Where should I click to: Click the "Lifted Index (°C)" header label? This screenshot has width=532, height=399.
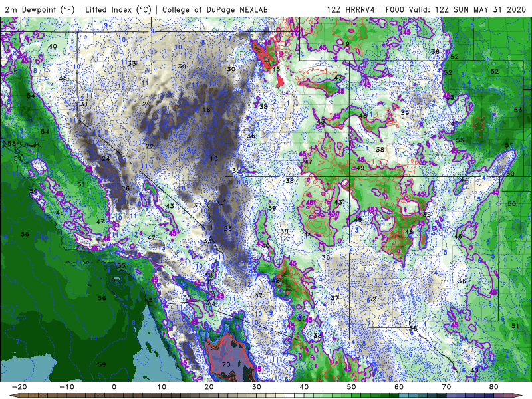coord(118,9)
